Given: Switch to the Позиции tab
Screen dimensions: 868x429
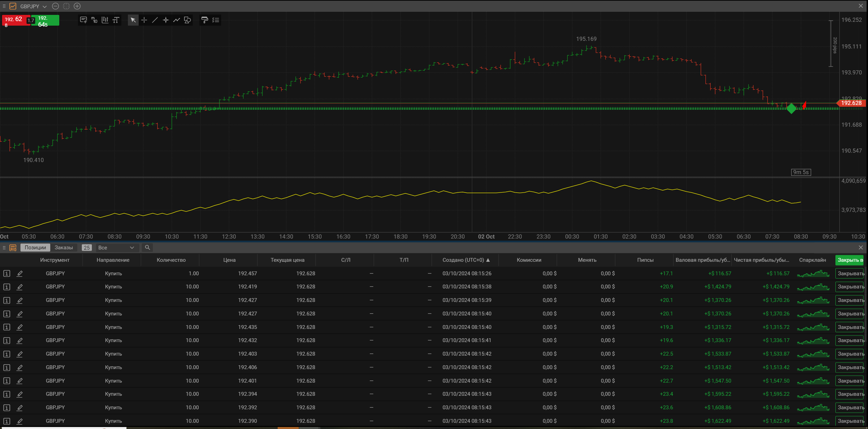Looking at the screenshot, I should (35, 248).
